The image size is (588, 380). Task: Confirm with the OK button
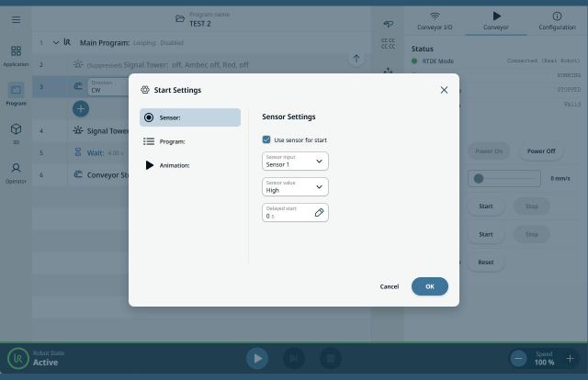coord(429,286)
